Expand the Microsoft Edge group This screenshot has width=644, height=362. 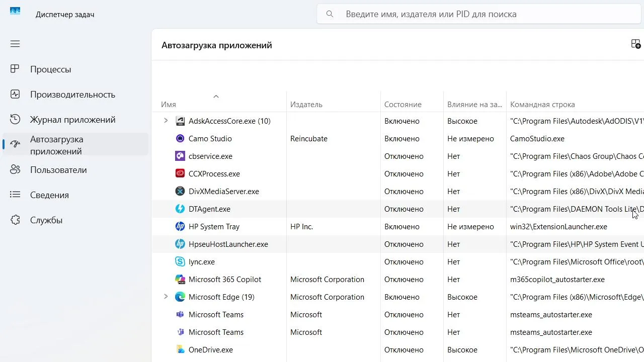coord(166,297)
